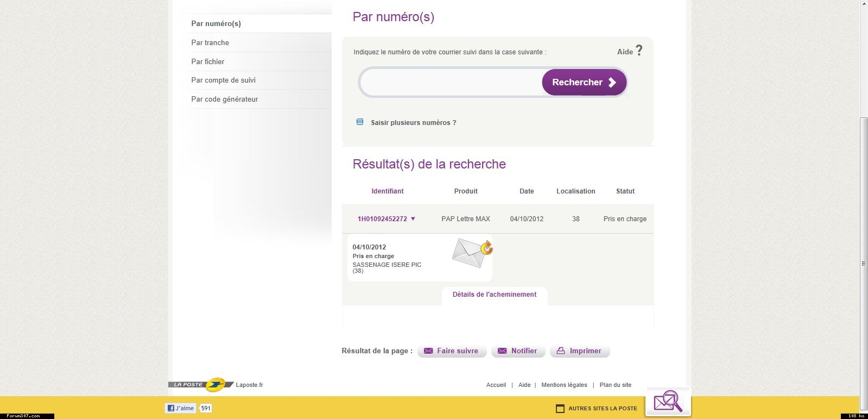Open Par compte de suivi option
This screenshot has width=868, height=419.
(x=223, y=80)
